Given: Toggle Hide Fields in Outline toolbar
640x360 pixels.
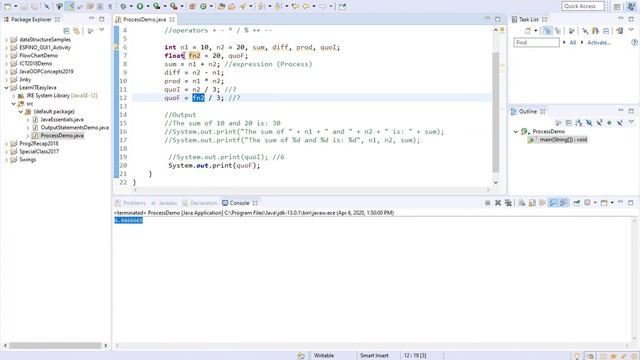Looking at the screenshot, I should click(589, 123).
